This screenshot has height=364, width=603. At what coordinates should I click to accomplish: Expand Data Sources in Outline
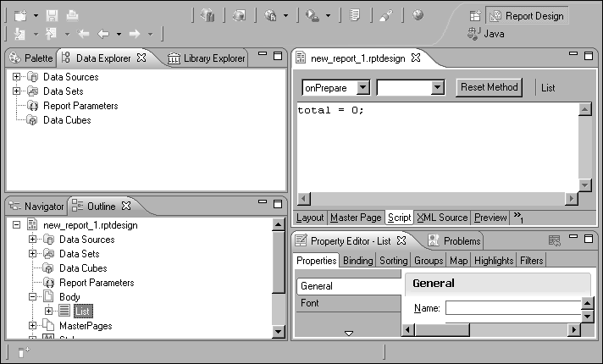32,239
